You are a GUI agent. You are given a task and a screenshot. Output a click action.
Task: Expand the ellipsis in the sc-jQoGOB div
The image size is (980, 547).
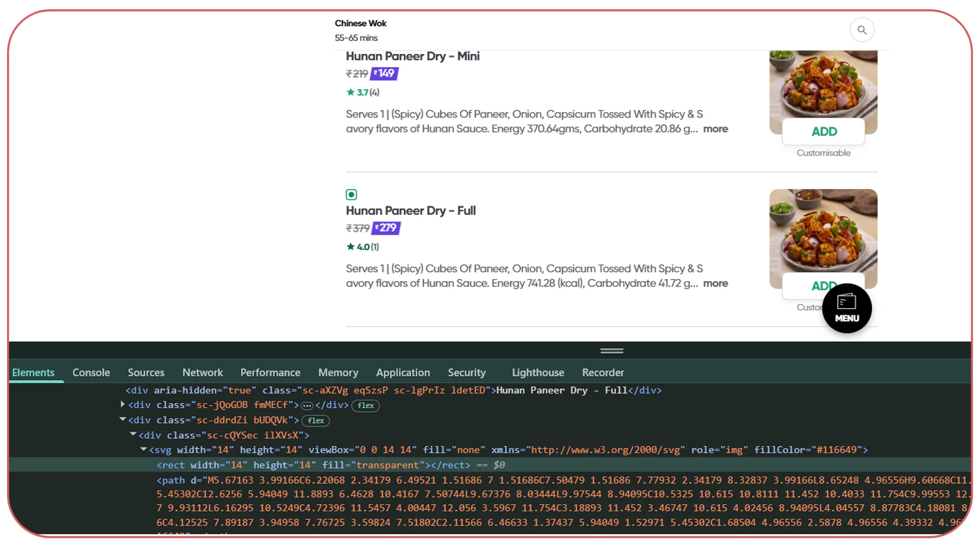point(307,405)
